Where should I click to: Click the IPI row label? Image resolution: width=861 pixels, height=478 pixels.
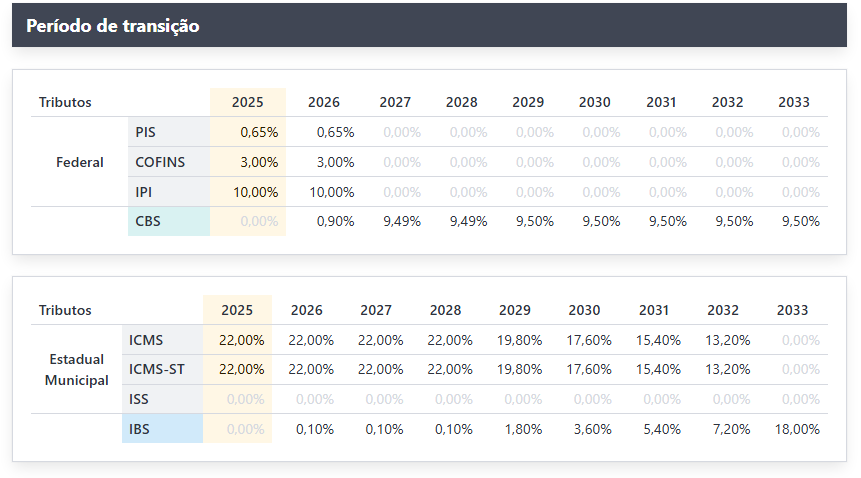pos(145,192)
